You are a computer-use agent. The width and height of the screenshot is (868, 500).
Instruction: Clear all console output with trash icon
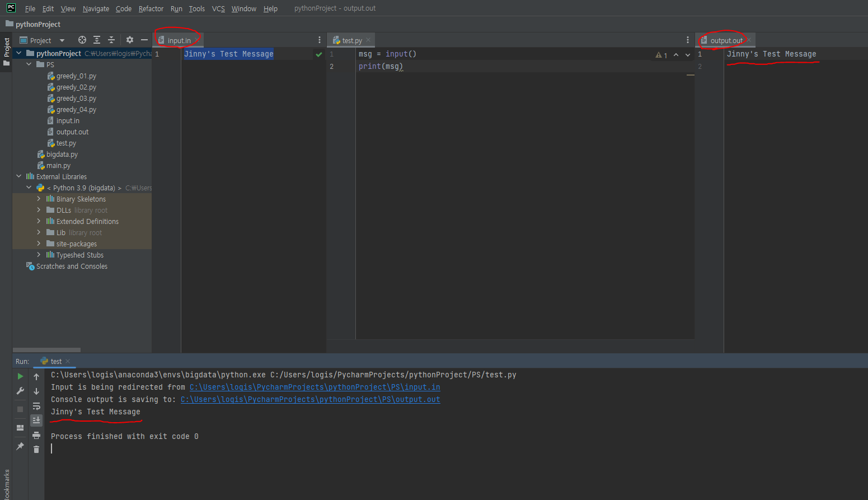click(x=36, y=449)
